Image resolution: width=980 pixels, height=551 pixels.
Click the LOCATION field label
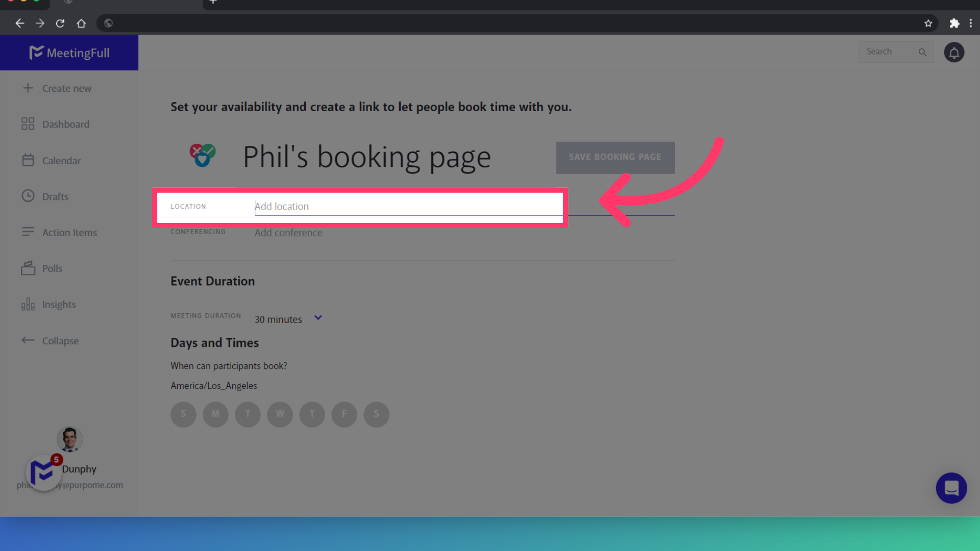coord(188,206)
